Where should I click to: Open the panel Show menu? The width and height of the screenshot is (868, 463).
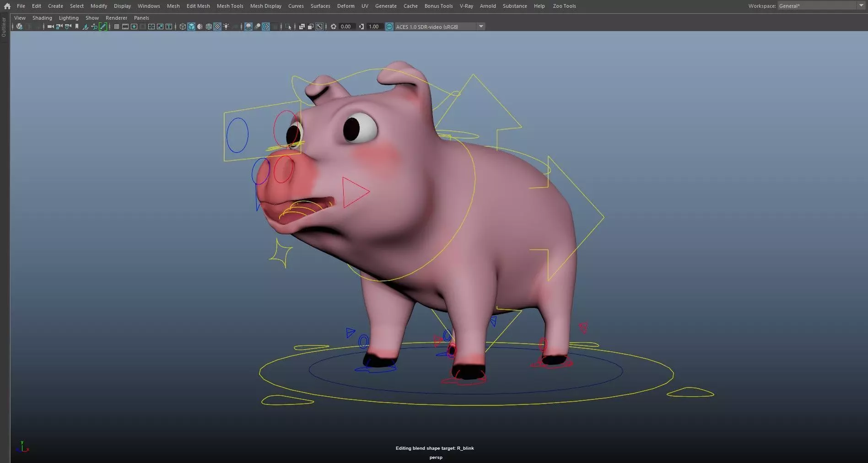pyautogui.click(x=92, y=18)
